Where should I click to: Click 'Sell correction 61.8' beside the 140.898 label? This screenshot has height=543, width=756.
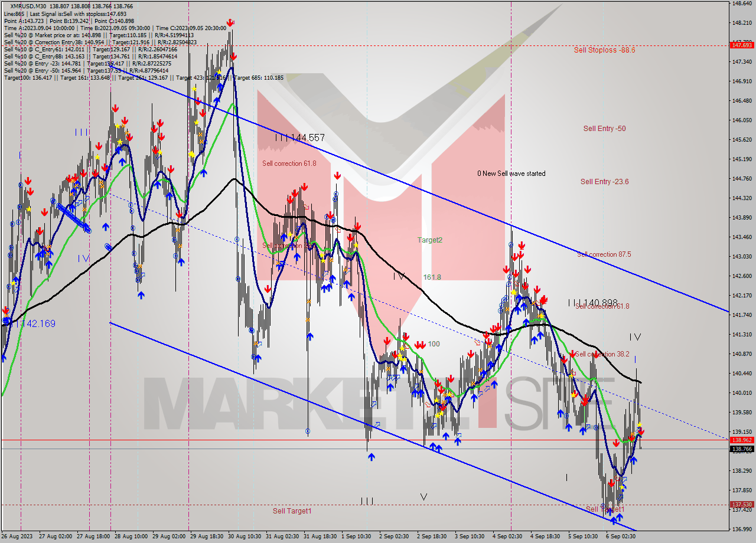pyautogui.click(x=602, y=306)
